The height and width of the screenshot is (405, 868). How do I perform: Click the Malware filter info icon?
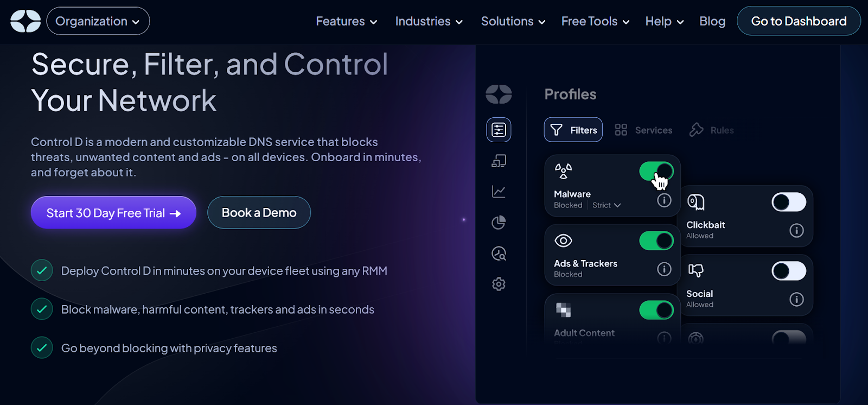click(x=664, y=200)
